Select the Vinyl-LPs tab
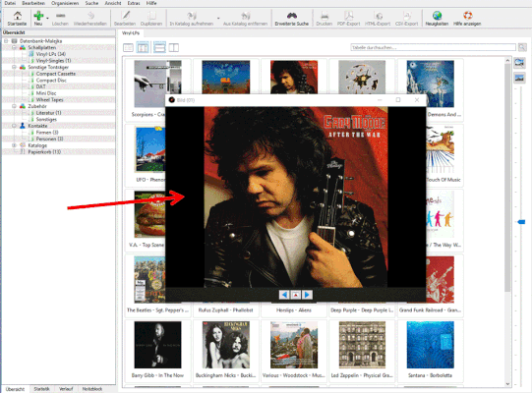The height and width of the screenshot is (393, 532). coord(131,32)
